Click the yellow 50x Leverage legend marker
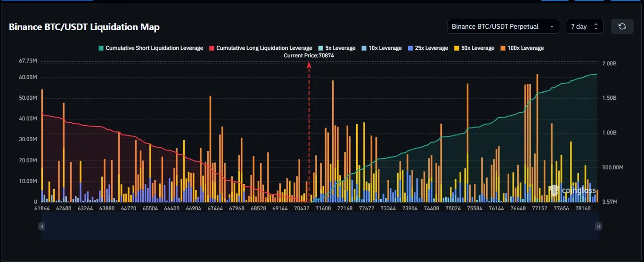Screen dimensions: 644x262 tap(457, 48)
